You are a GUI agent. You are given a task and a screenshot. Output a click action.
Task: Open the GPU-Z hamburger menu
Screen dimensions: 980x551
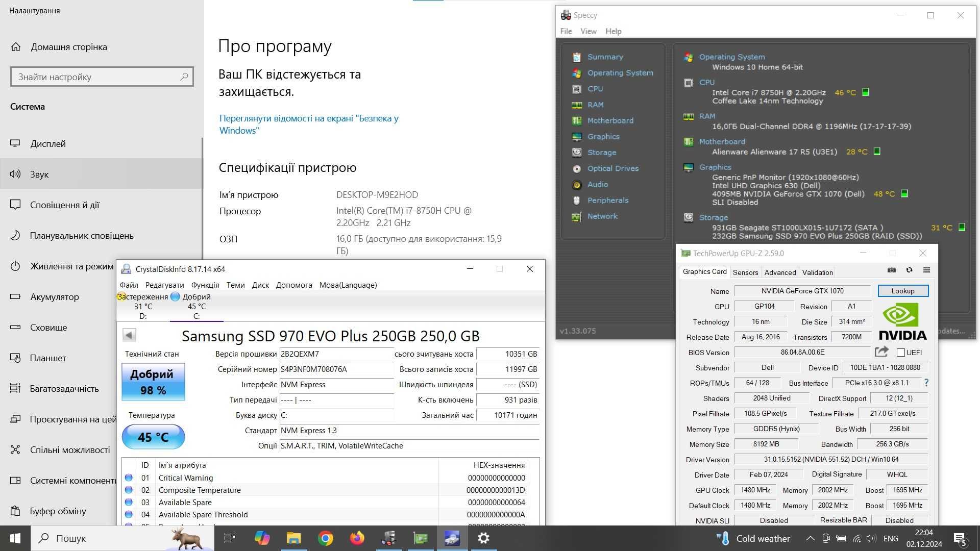tap(926, 270)
